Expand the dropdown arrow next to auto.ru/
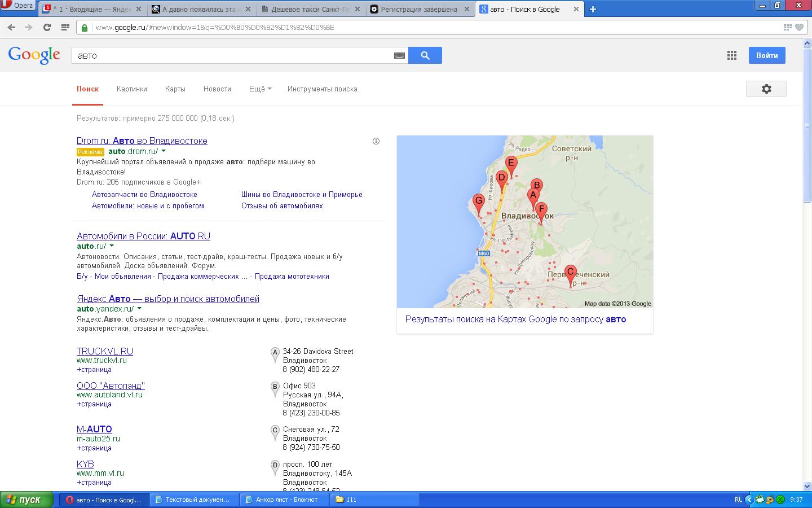This screenshot has width=812, height=508. [112, 246]
